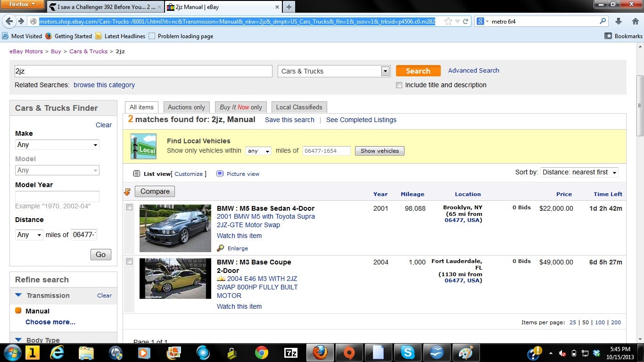This screenshot has height=362, width=644.
Task: Open Most Visited bookmarks folder
Action: (x=22, y=36)
